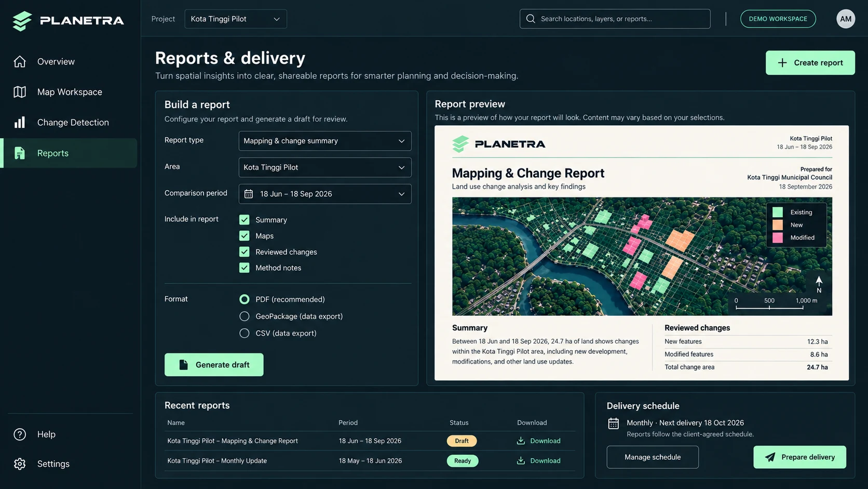Click the DEMO WORKSPACE badge
The image size is (868, 489).
778,19
